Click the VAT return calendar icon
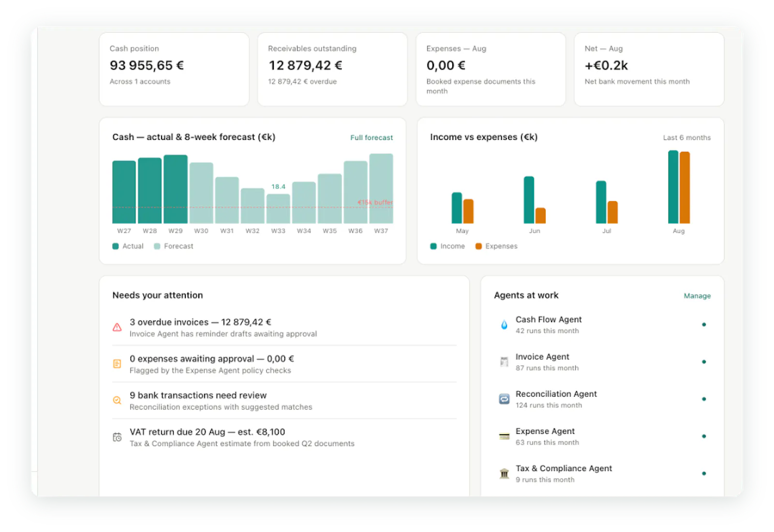Viewport: 774px width, 532px height. 117,437
